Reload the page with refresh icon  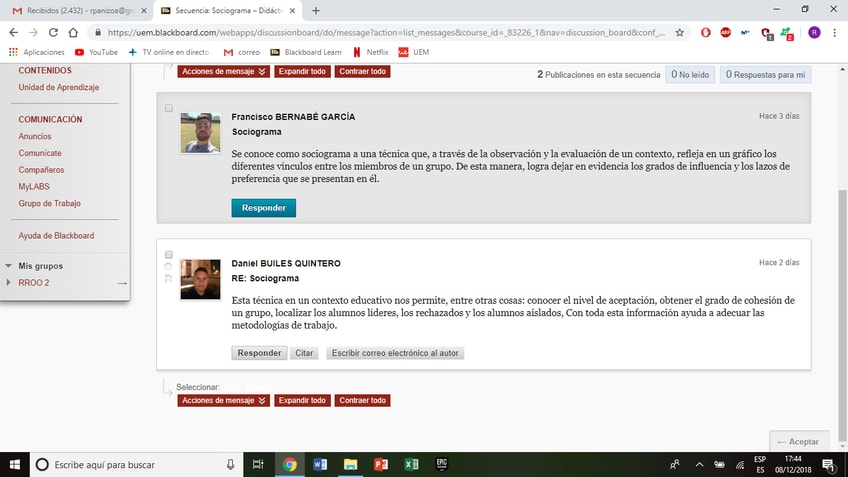tap(53, 32)
